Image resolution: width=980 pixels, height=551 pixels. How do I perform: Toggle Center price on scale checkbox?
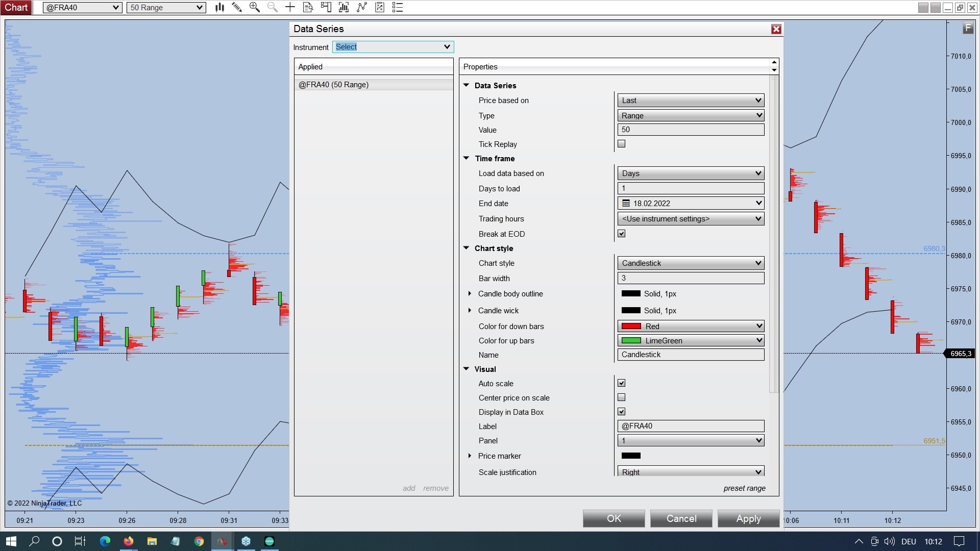click(x=621, y=397)
